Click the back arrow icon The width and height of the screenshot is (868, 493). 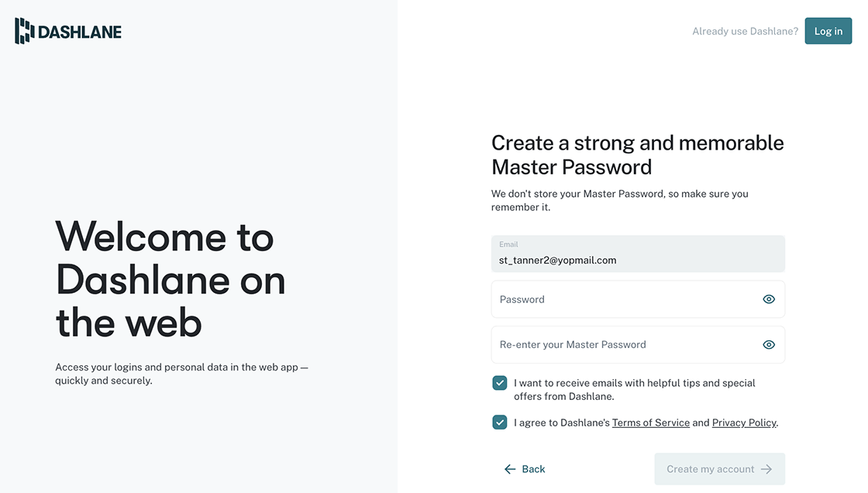[510, 469]
